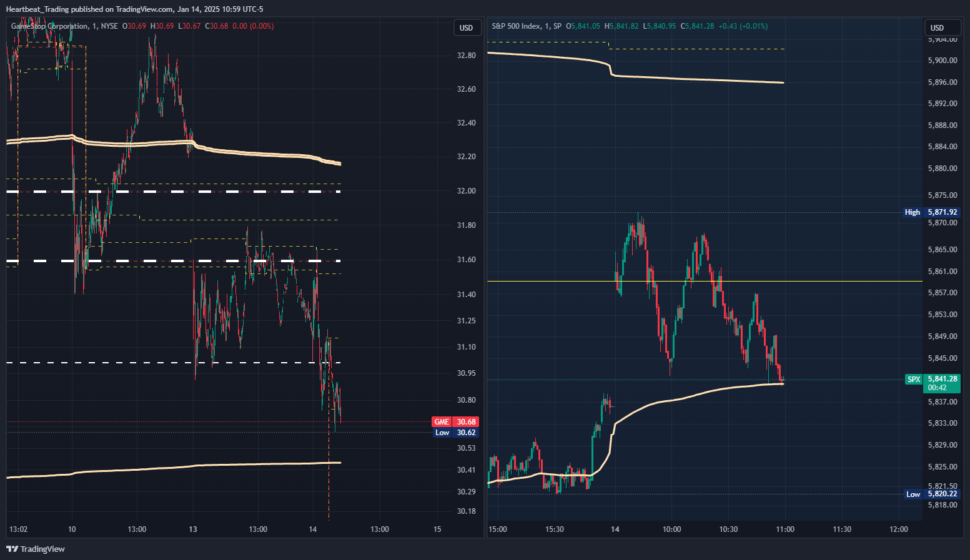Click the 30.18 price axis value
The width and height of the screenshot is (970, 560).
[x=467, y=511]
